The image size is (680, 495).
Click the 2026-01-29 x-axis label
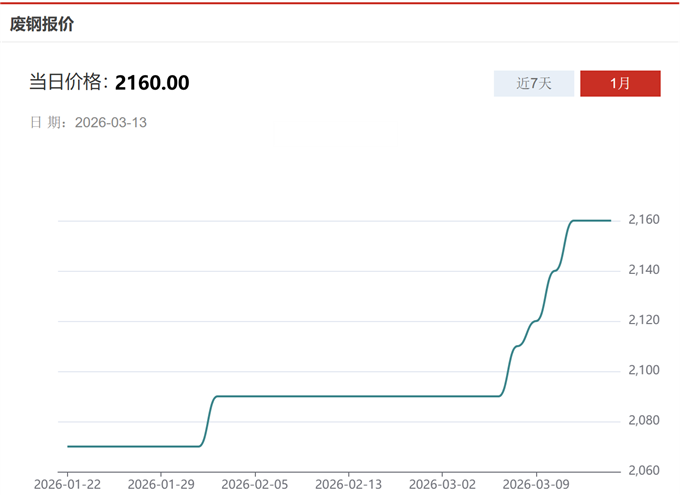click(161, 484)
